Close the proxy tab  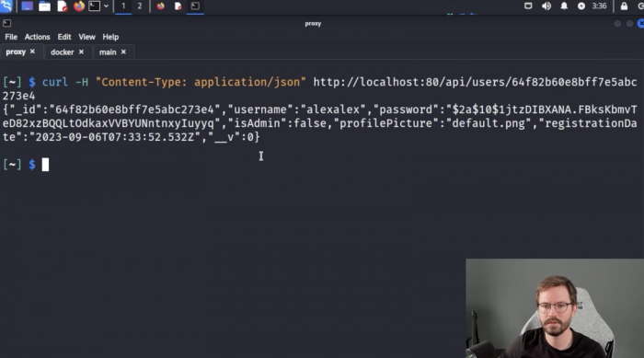[x=32, y=52]
